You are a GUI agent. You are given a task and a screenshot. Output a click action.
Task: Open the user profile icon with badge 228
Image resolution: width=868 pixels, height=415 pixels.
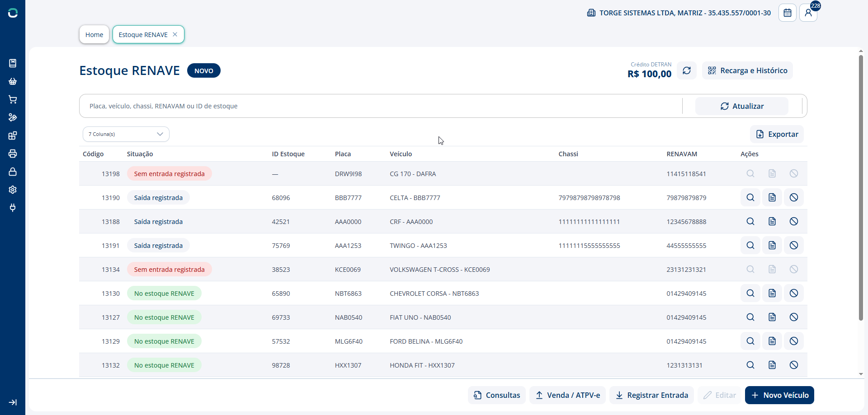pyautogui.click(x=808, y=13)
